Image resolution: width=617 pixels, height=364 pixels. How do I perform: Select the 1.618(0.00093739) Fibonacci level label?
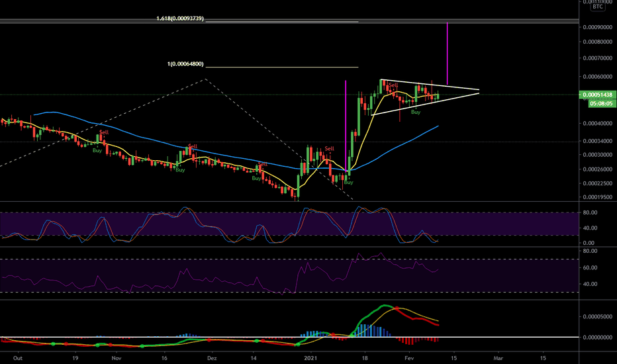click(180, 19)
